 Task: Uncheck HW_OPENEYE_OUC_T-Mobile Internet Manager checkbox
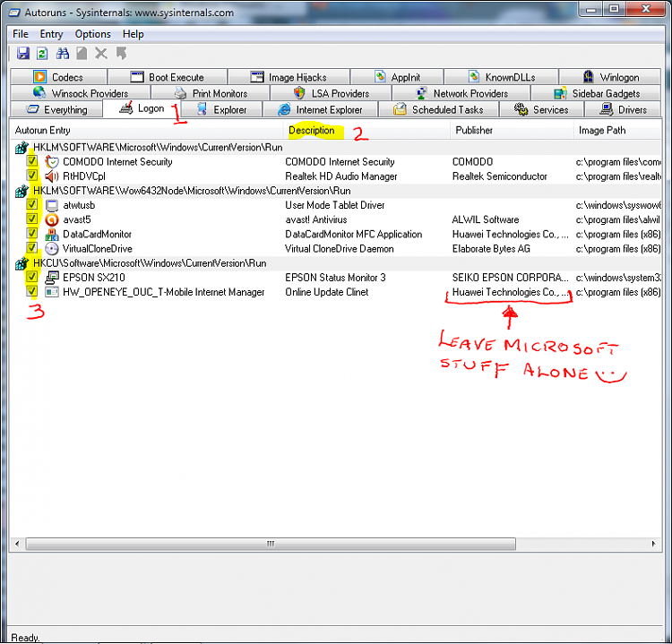pyautogui.click(x=31, y=291)
